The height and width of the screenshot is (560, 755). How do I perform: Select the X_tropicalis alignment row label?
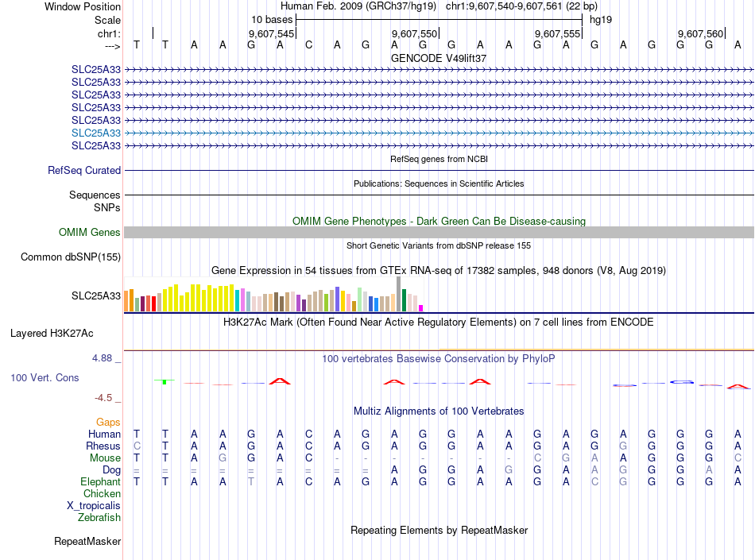click(94, 506)
